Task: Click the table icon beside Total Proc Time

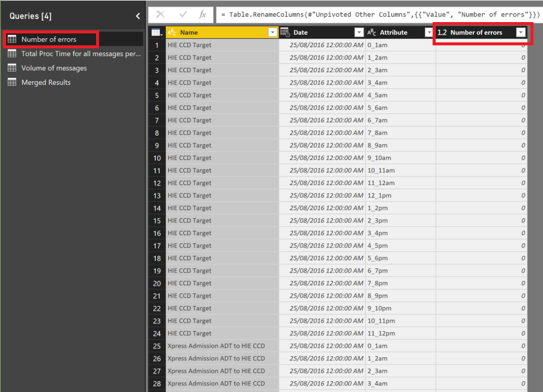Action: pos(12,54)
